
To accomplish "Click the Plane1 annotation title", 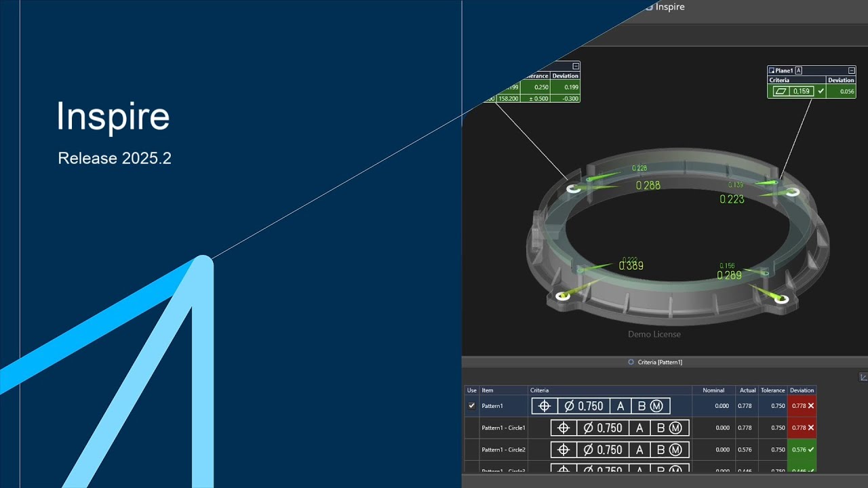I will [785, 70].
